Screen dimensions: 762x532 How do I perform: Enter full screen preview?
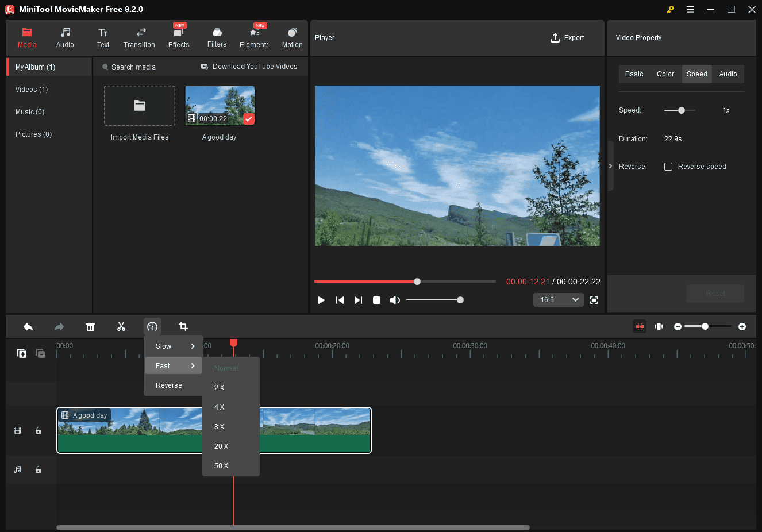tap(594, 300)
